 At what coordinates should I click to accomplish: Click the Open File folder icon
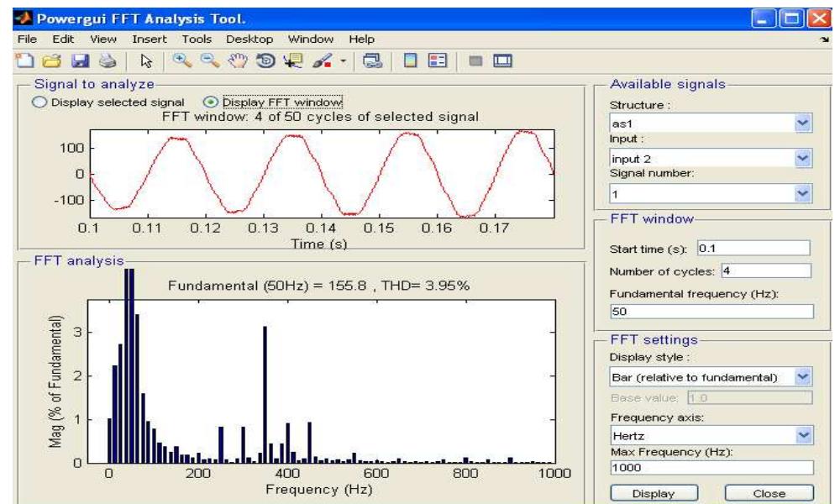click(x=52, y=60)
